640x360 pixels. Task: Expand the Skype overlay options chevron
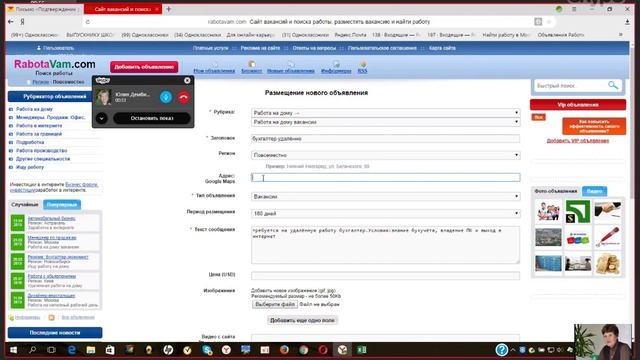(x=102, y=118)
